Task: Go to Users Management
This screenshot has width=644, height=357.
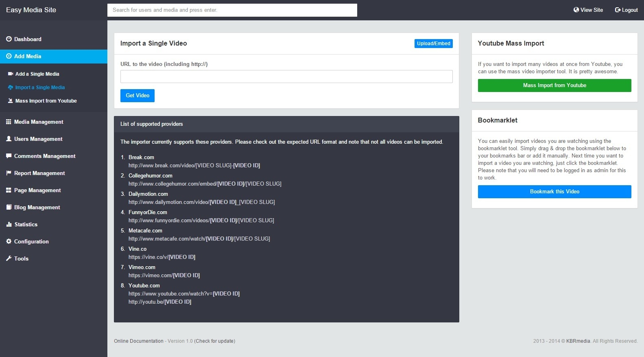Action: coord(54,139)
